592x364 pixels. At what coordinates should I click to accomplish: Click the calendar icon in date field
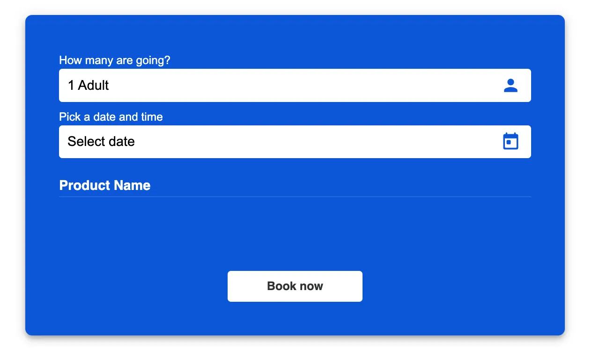[x=511, y=141]
